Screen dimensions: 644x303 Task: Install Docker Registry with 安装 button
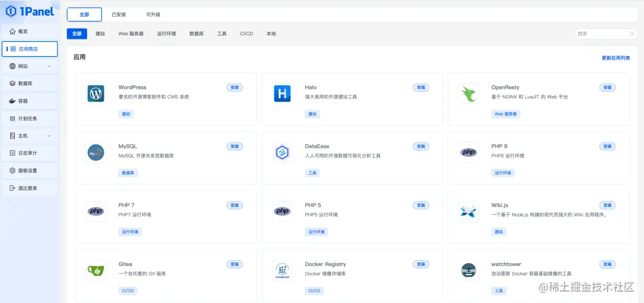coord(421,264)
